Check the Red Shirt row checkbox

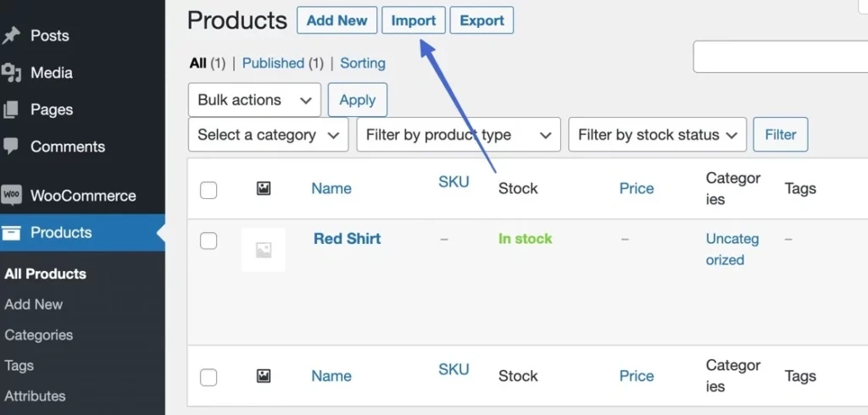pyautogui.click(x=209, y=241)
